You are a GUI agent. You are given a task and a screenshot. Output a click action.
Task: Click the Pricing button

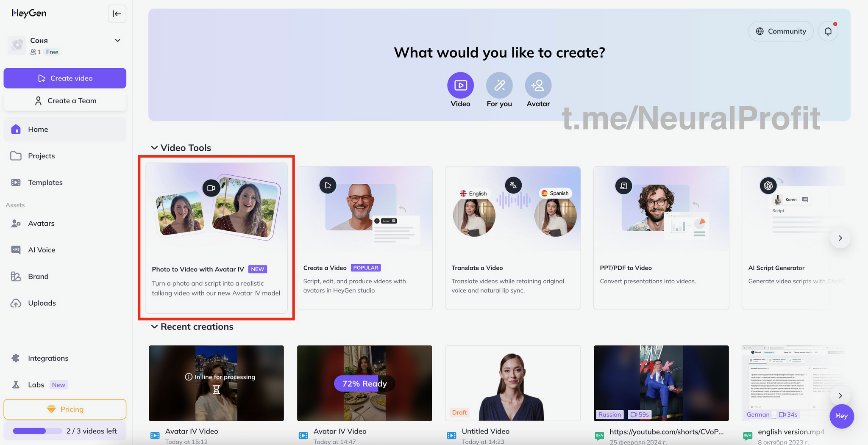coord(65,409)
